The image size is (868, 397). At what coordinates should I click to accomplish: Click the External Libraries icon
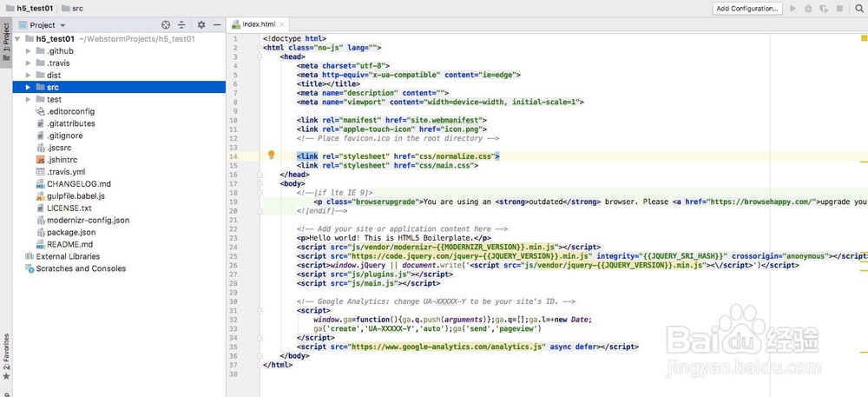click(30, 256)
